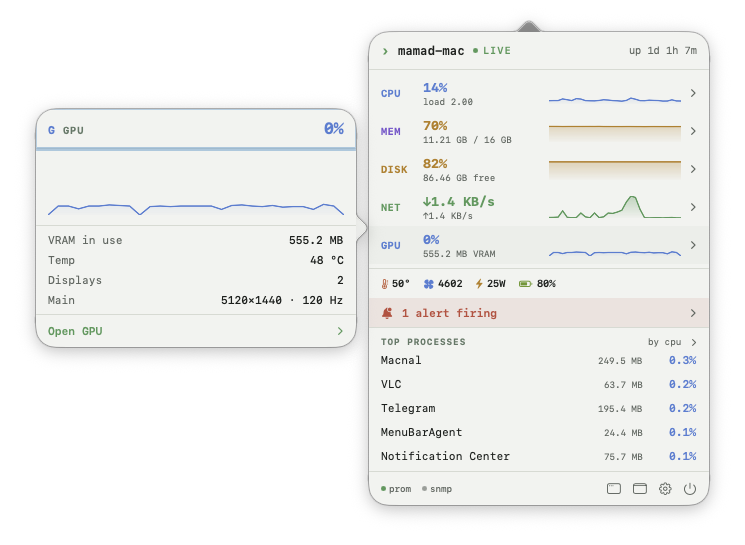
Task: Click the blue bar under GPU header
Action: coord(196,149)
